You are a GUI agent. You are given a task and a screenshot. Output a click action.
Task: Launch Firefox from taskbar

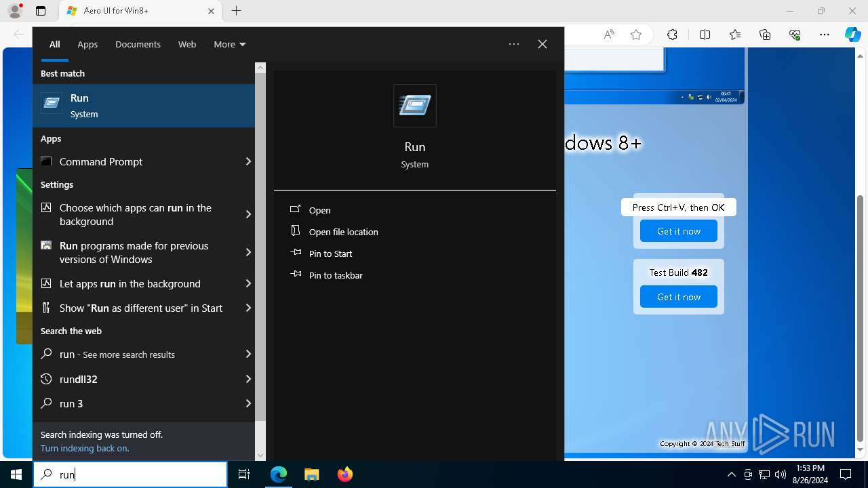click(344, 474)
